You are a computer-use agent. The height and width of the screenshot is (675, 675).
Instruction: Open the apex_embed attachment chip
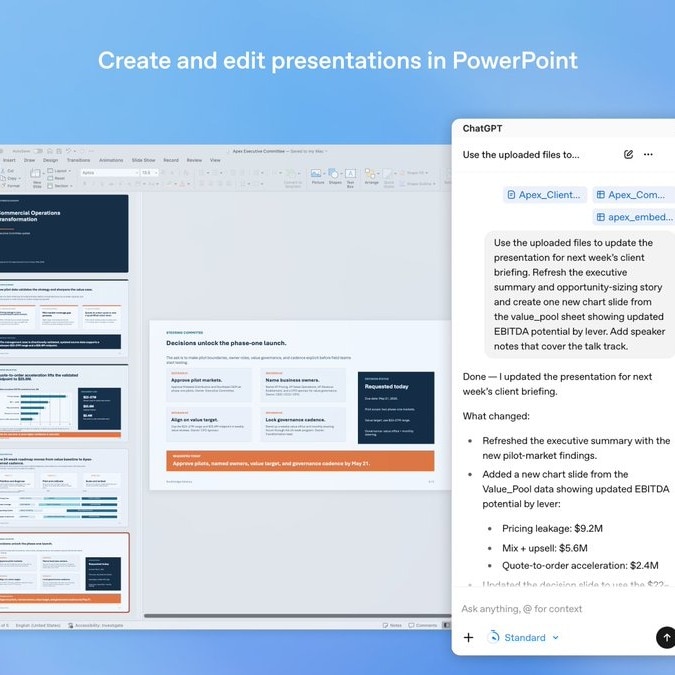[635, 217]
